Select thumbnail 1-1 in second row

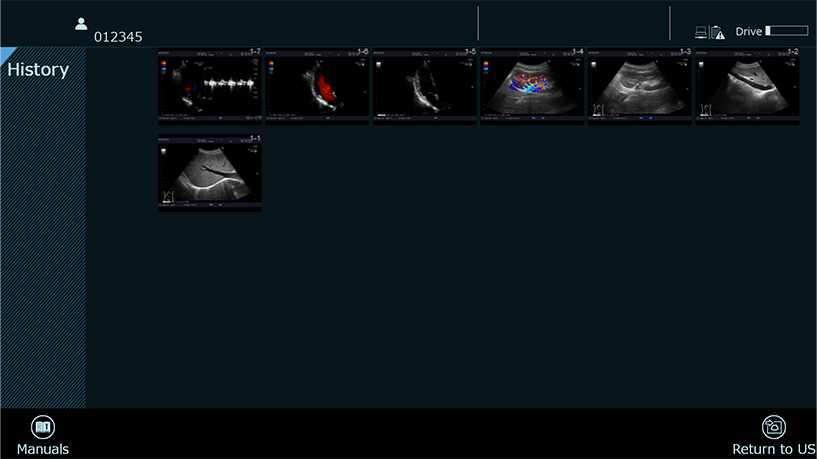[x=210, y=173]
